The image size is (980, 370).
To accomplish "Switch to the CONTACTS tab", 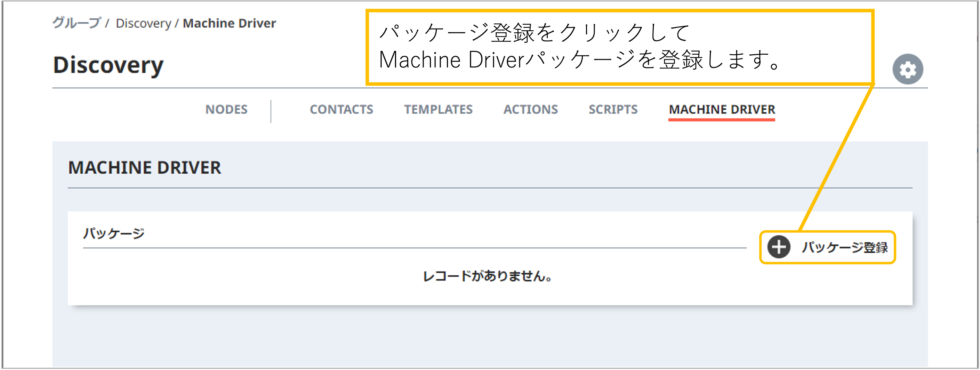I will 341,110.
